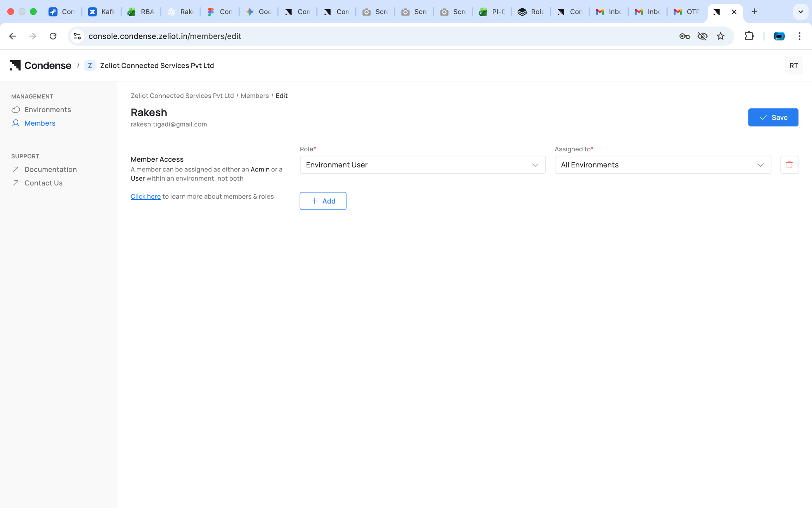
Task: Reload the page using refresh icon
Action: [x=53, y=36]
